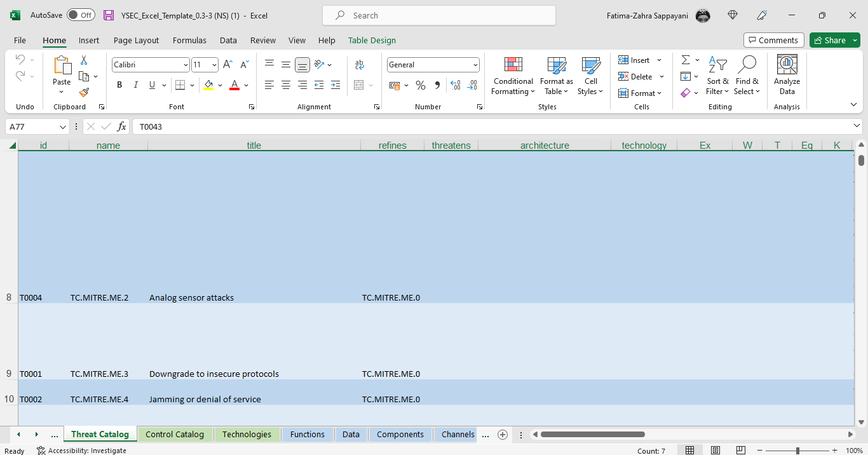Click Decrease Decimal icon
868x455 pixels.
[x=472, y=85]
